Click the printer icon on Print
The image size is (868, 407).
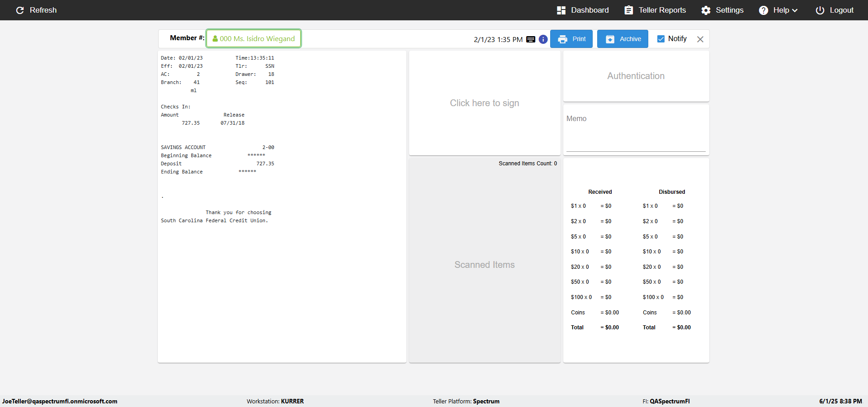[x=562, y=39]
